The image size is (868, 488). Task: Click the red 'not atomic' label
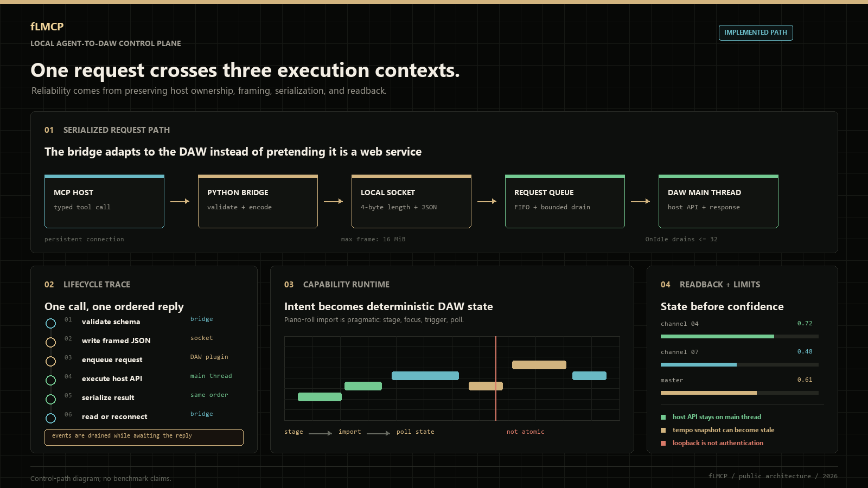[526, 432]
